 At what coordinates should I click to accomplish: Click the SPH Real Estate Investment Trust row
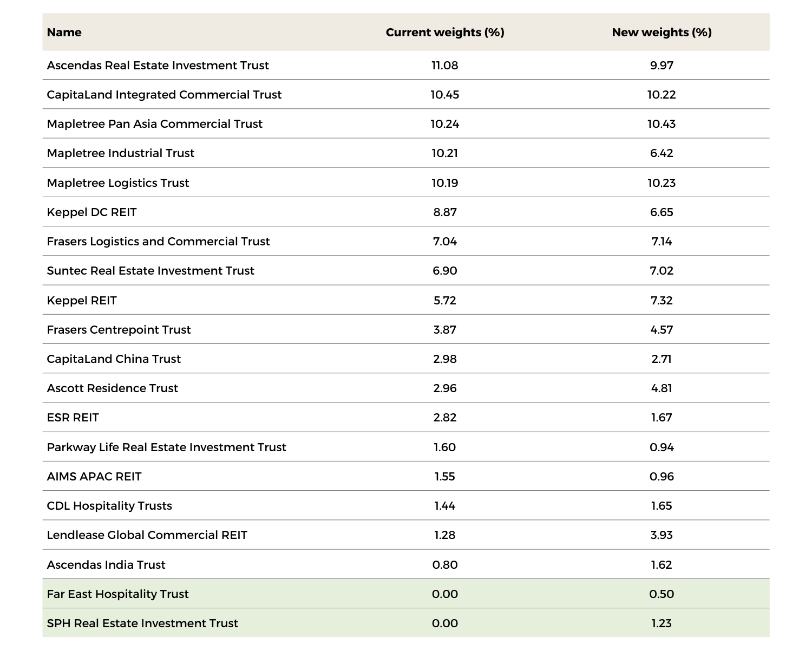point(142,623)
